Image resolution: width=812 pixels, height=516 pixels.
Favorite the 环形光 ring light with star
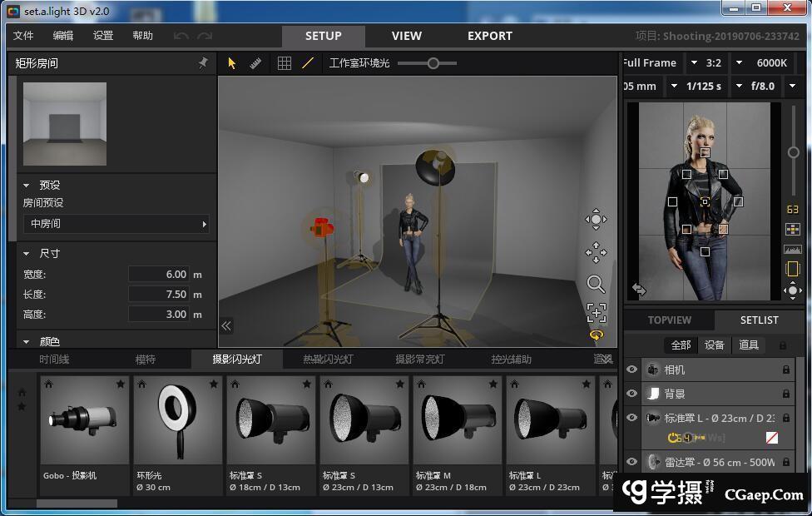click(214, 384)
